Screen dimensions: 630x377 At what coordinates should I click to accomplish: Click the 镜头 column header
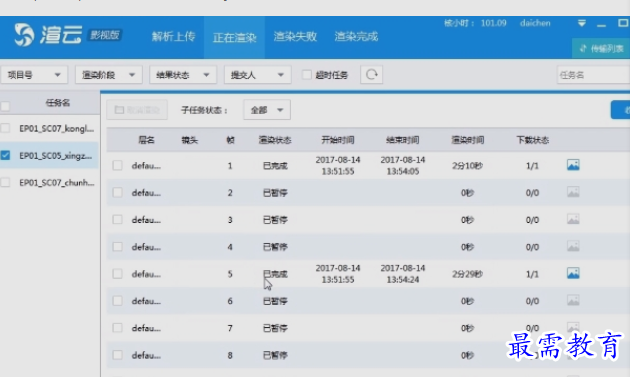point(189,140)
